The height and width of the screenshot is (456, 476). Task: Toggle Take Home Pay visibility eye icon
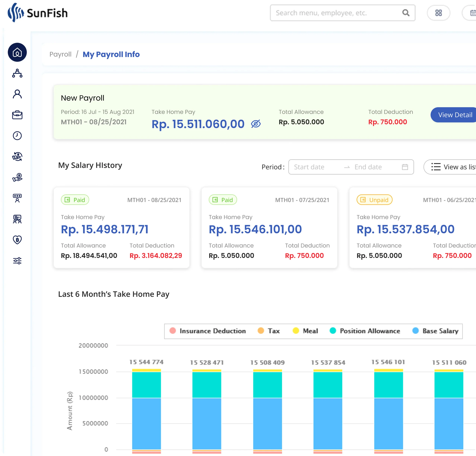pos(256,124)
